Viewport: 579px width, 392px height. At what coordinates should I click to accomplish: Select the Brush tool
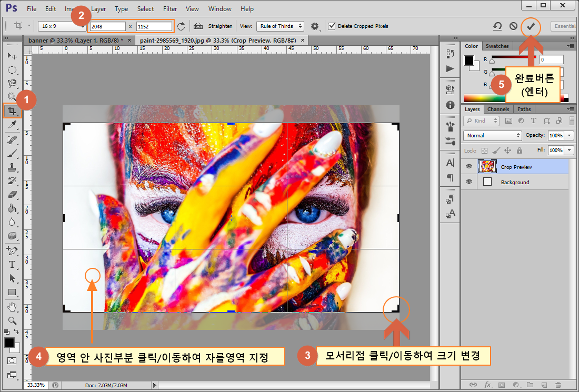pyautogui.click(x=12, y=154)
